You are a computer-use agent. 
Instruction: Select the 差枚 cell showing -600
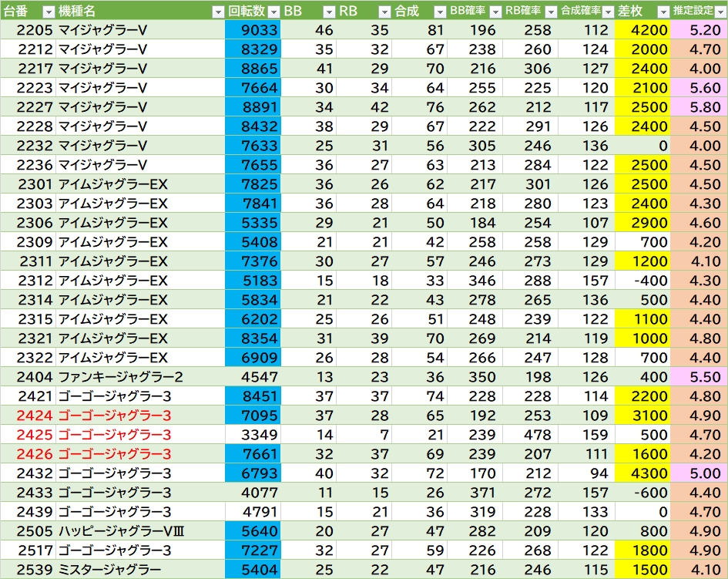[642, 493]
